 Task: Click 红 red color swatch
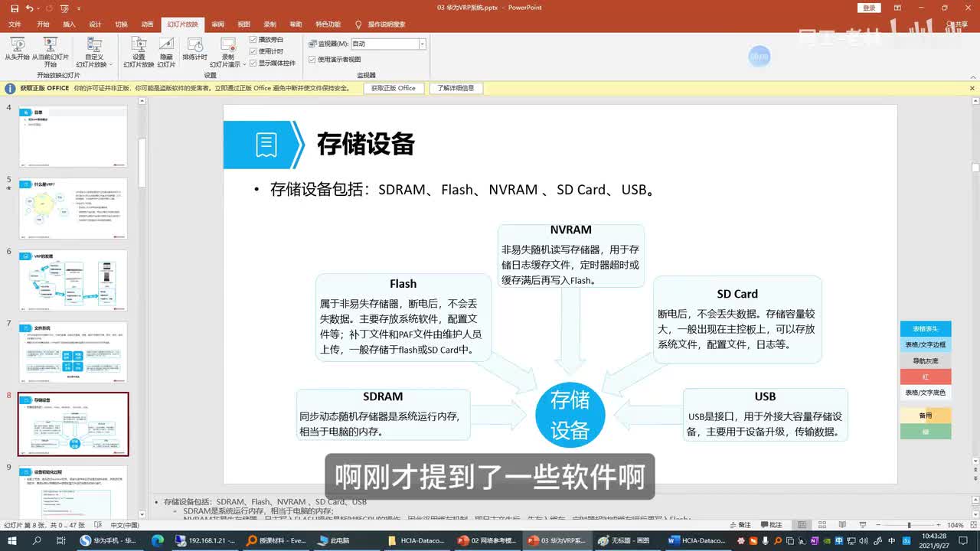(x=926, y=377)
